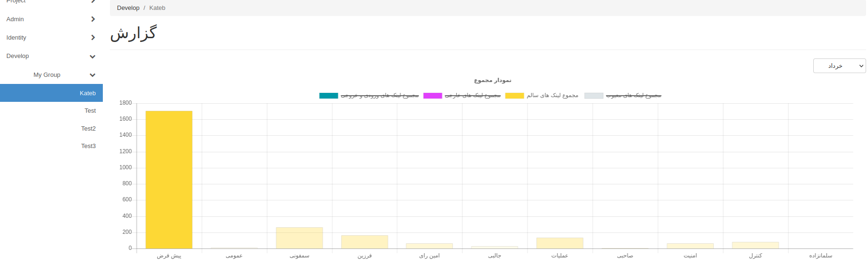The width and height of the screenshot is (868, 273).
Task: Expand the Identity sidebar section
Action: [x=17, y=38]
